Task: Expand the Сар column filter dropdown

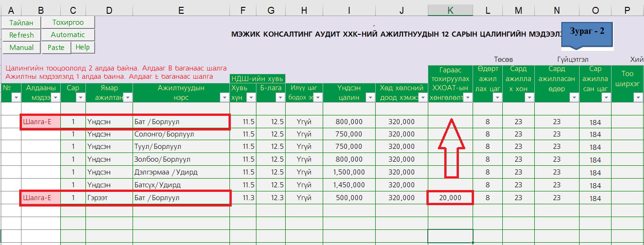Action: [x=80, y=97]
